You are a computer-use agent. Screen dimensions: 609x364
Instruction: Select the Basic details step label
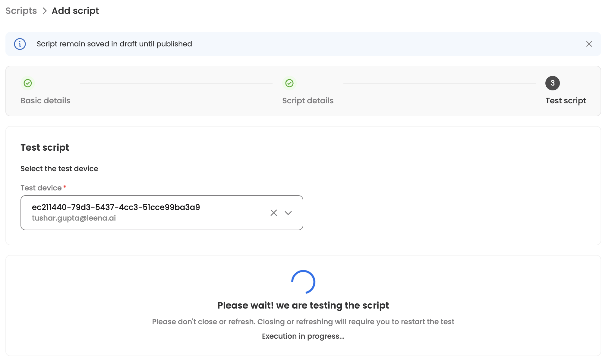45,101
